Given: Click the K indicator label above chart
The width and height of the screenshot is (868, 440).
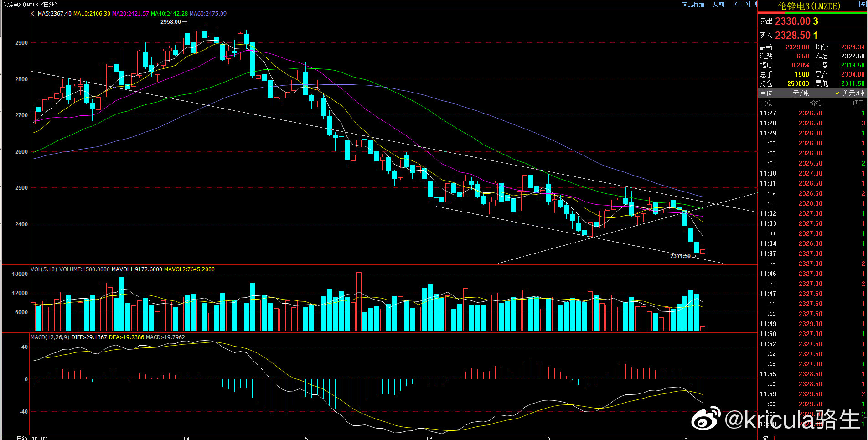Looking at the screenshot, I should tap(32, 14).
